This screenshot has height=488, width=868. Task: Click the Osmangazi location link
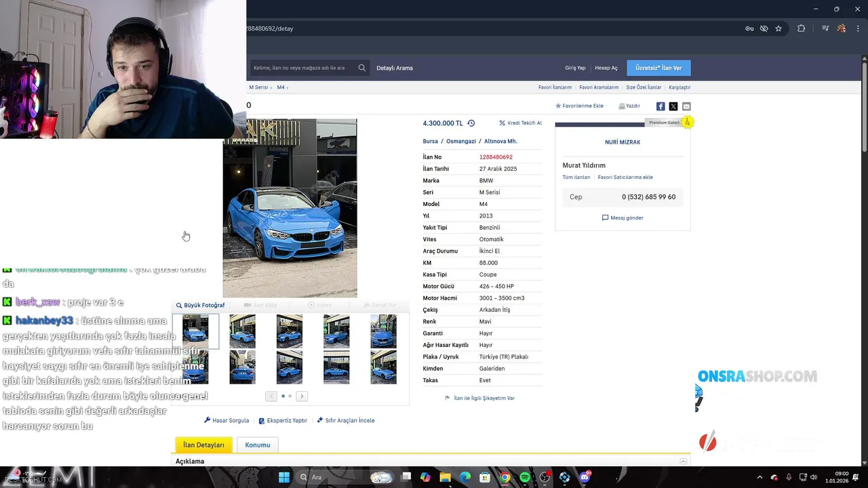click(461, 142)
